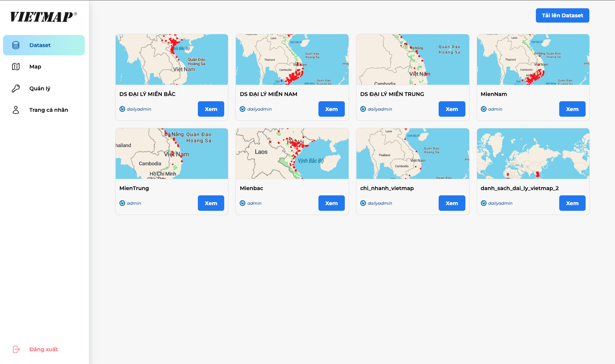Click owner icon on danh_sach_dai_ly_vietmap_2 card

click(x=483, y=203)
